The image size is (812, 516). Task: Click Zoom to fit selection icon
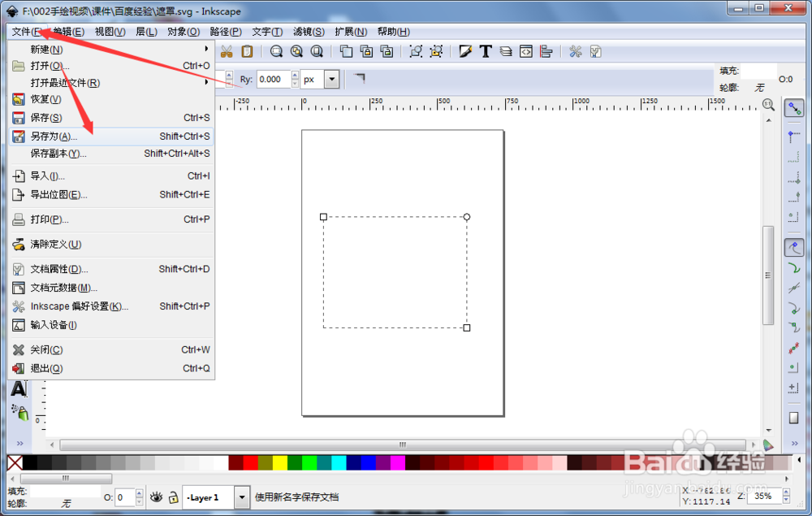click(277, 51)
